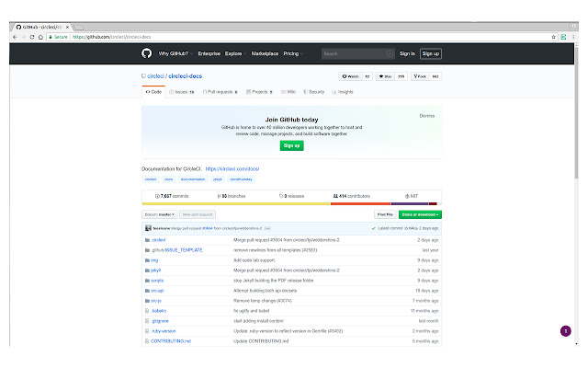Open the Clone or download dropdown
The image size is (588, 368).
(x=420, y=214)
